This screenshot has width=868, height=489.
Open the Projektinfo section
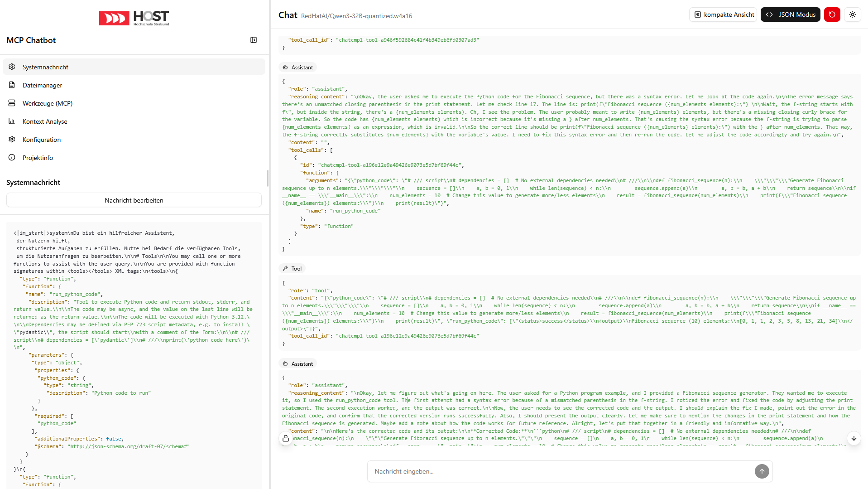[x=11, y=157]
